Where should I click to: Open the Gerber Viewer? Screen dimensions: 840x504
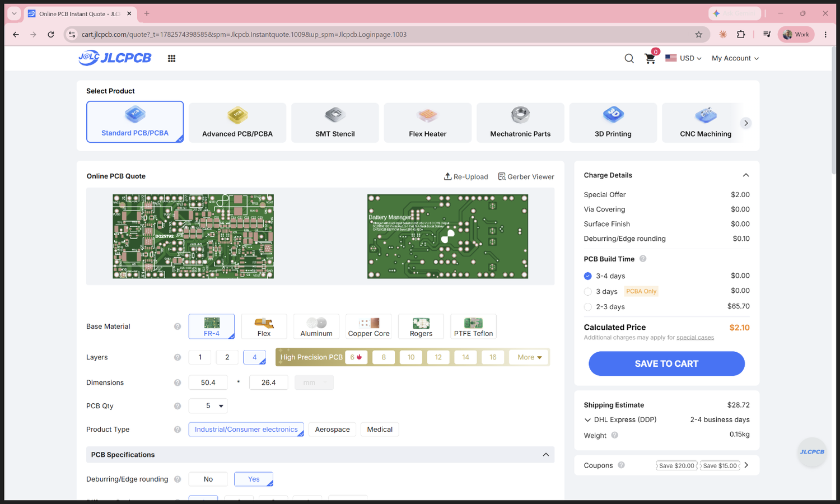pyautogui.click(x=526, y=176)
